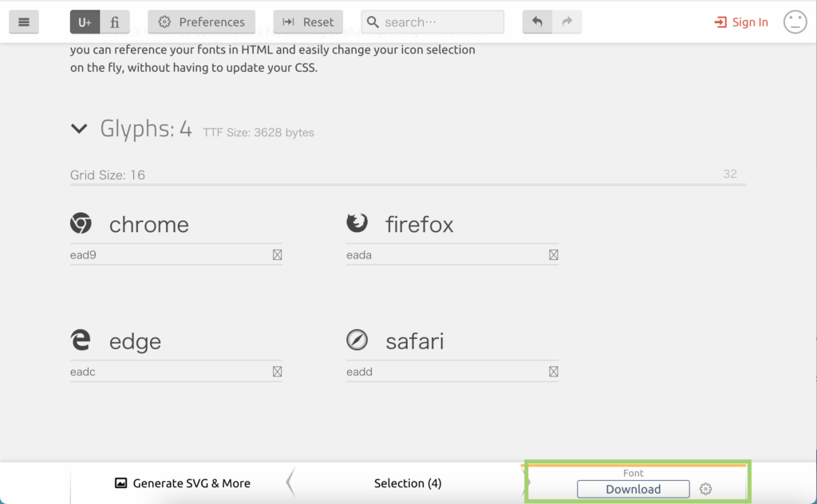Select the edge glyph icon
The image size is (817, 504).
[81, 341]
